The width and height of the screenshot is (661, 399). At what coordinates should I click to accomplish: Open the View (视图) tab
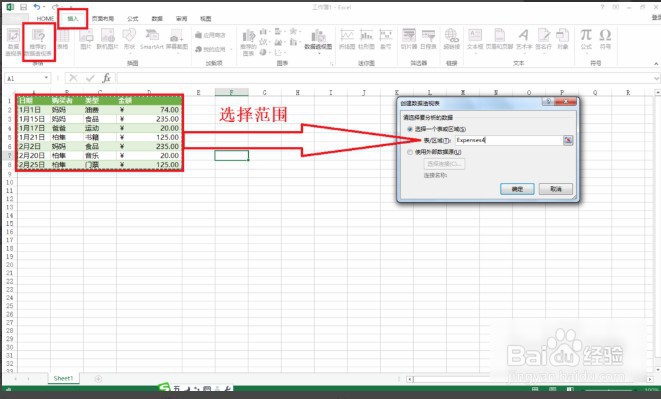point(206,19)
